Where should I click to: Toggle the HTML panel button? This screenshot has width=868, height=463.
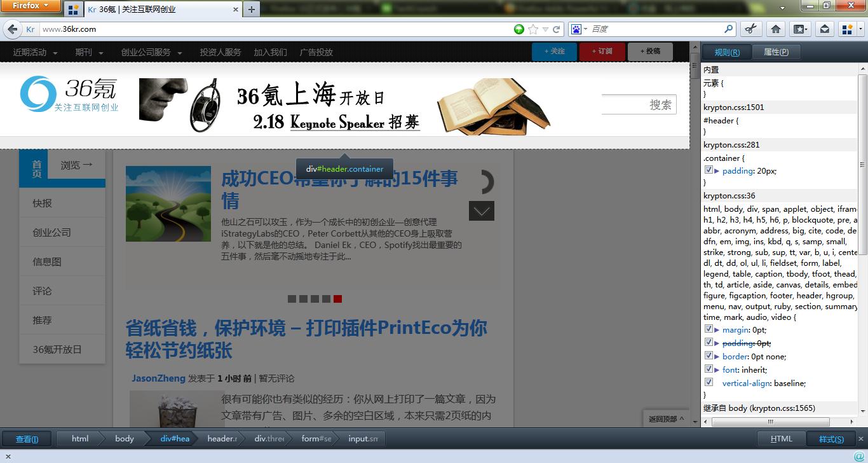782,439
